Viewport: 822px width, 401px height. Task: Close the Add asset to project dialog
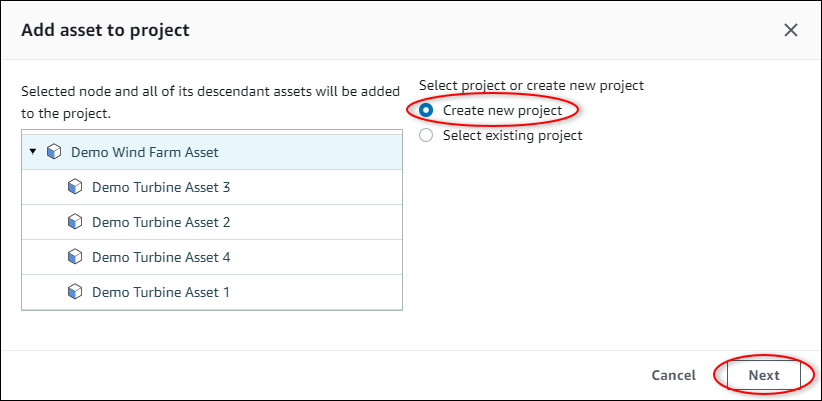tap(791, 30)
